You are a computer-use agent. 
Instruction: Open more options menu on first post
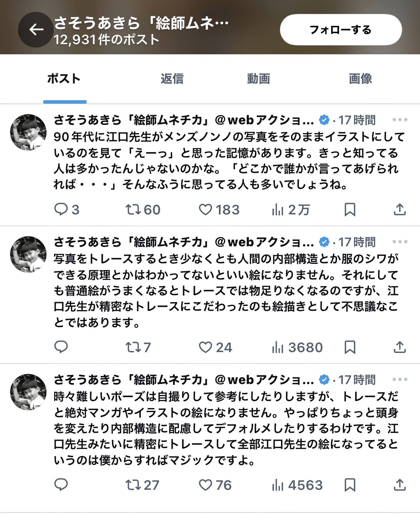[400, 120]
